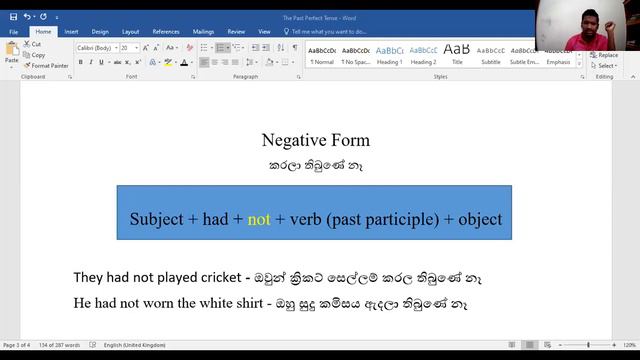Screen dimensions: 640x360
Task: Switch to the Insert tab
Action: pyautogui.click(x=71, y=32)
